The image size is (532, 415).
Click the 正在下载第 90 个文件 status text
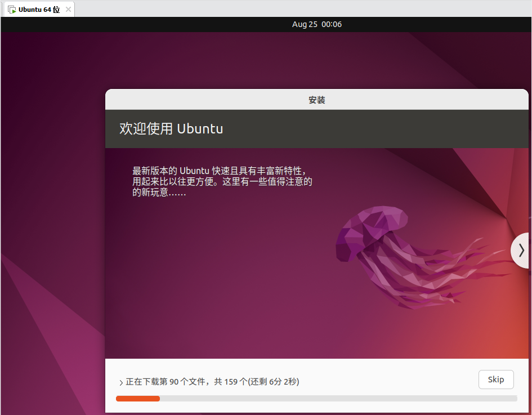(x=212, y=382)
